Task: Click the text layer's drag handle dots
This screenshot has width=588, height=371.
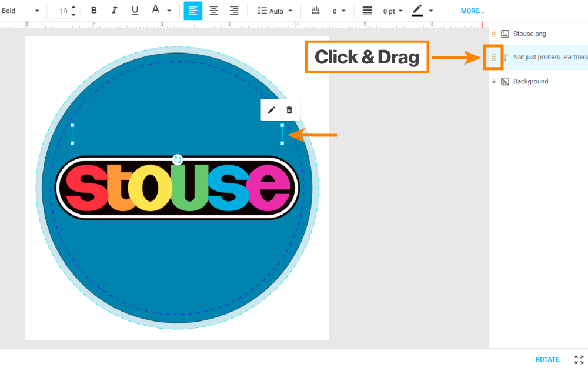Action: pyautogui.click(x=494, y=58)
